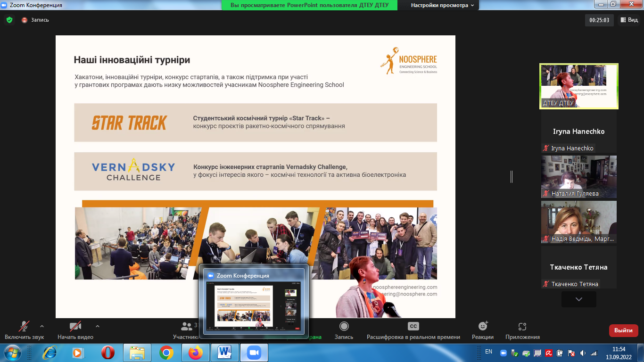
Task: Open video options arrow next to Начать видео
Action: coord(98,326)
